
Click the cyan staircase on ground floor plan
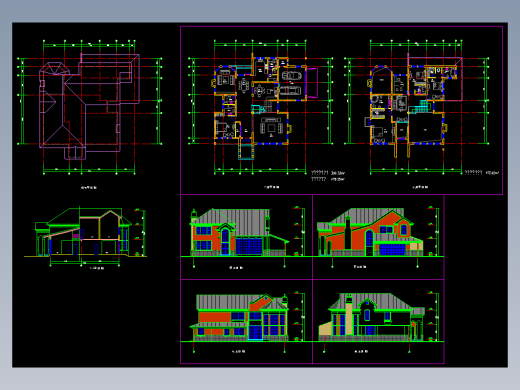pyautogui.click(x=258, y=109)
